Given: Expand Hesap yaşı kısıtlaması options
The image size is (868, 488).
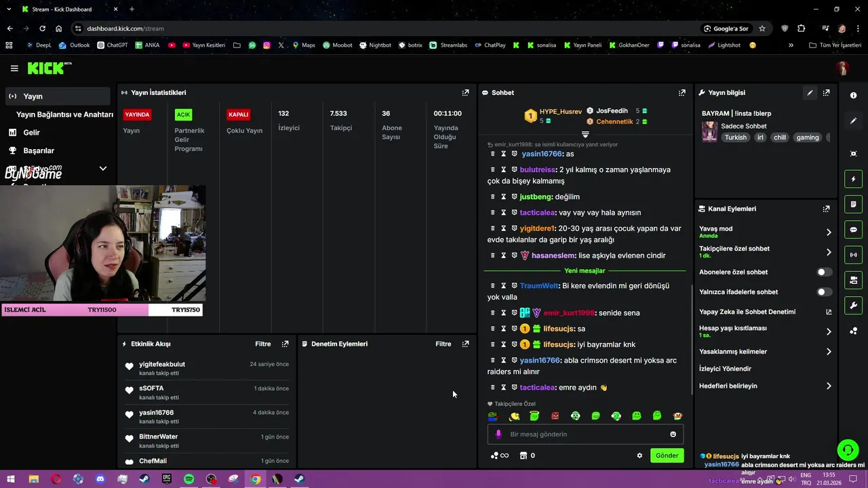Looking at the screenshot, I should click(x=828, y=331).
